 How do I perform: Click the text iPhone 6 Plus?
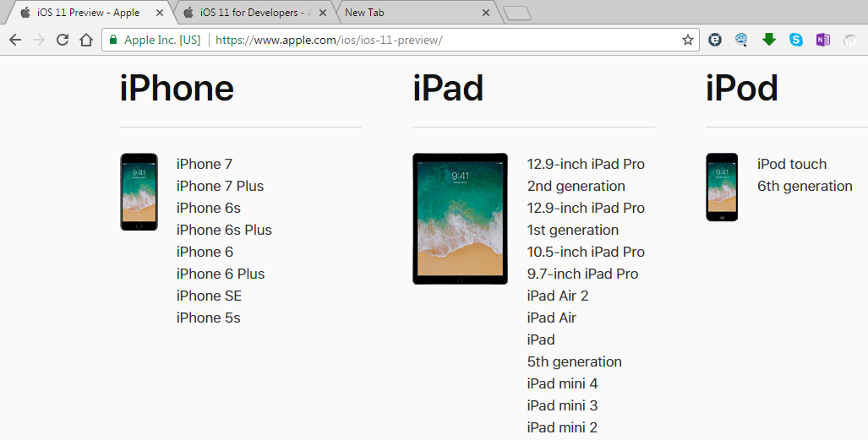click(221, 274)
